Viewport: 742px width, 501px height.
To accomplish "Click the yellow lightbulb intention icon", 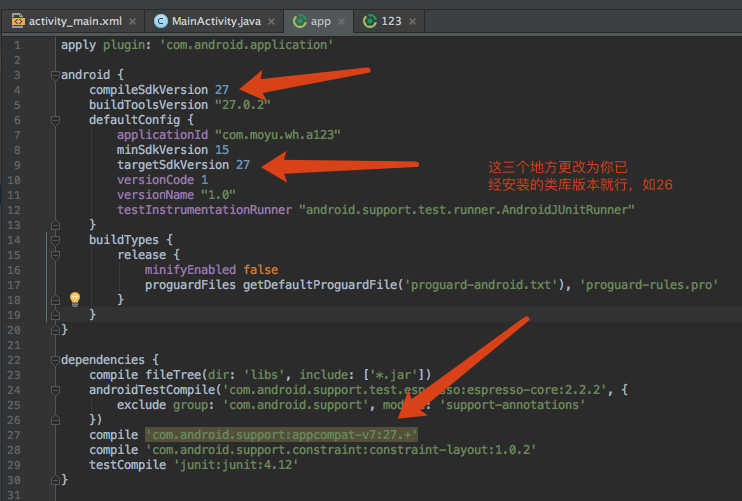I will point(75,299).
